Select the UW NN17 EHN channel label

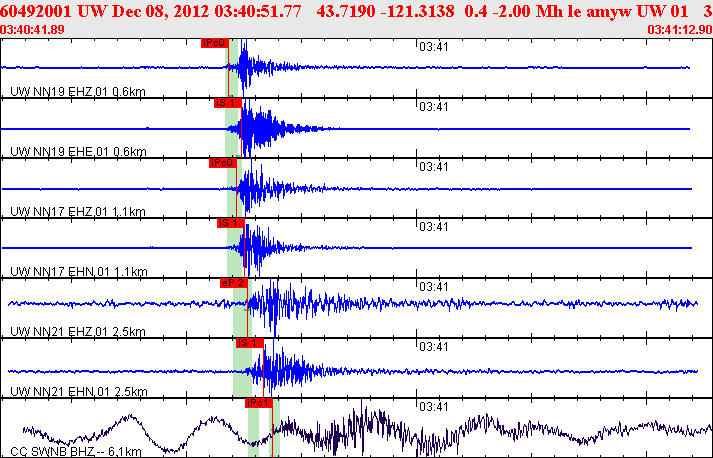pos(77,272)
